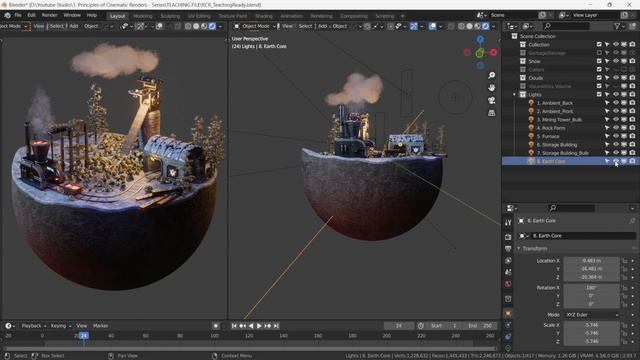
Task: Uncheck the Collection exclude checkbox
Action: click(x=599, y=44)
